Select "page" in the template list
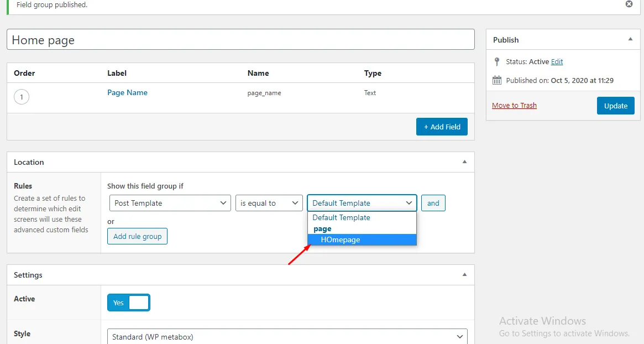Screen dimensions: 644x344 322,228
